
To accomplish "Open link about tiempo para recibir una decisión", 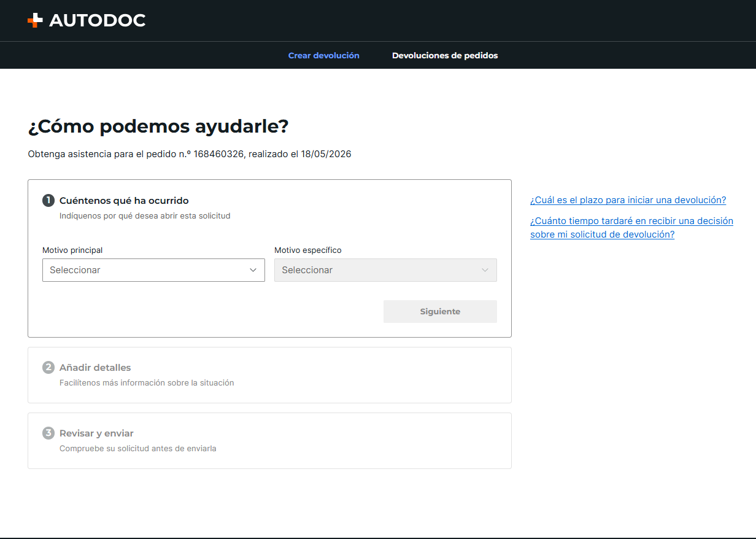I will (631, 228).
